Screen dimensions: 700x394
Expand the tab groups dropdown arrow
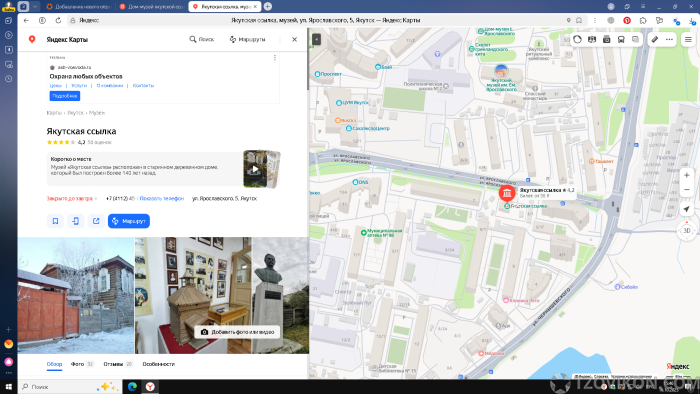pos(35,6)
